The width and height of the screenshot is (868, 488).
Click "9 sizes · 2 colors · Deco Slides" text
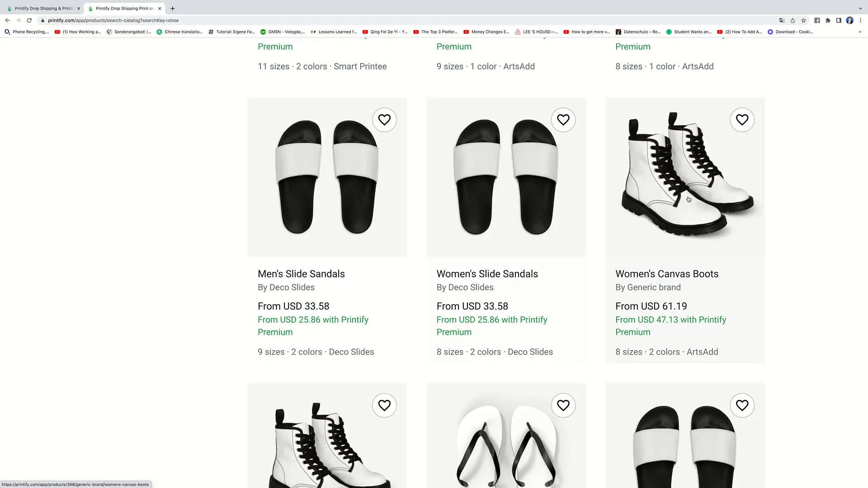(316, 352)
